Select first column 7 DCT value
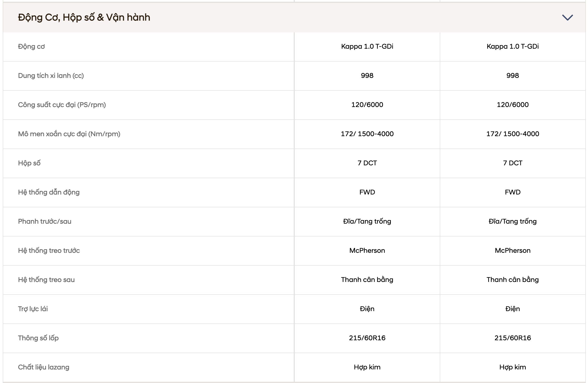The image size is (588, 383). click(367, 163)
